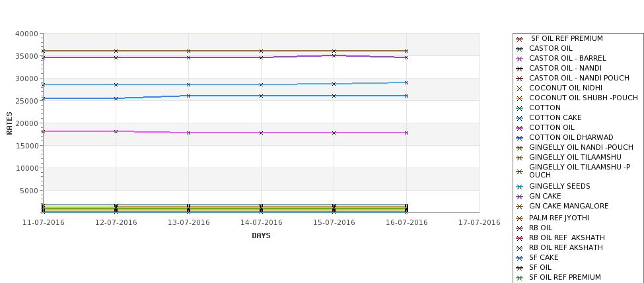Click the COCONUT OIL NIDHI legend marker

click(520, 88)
